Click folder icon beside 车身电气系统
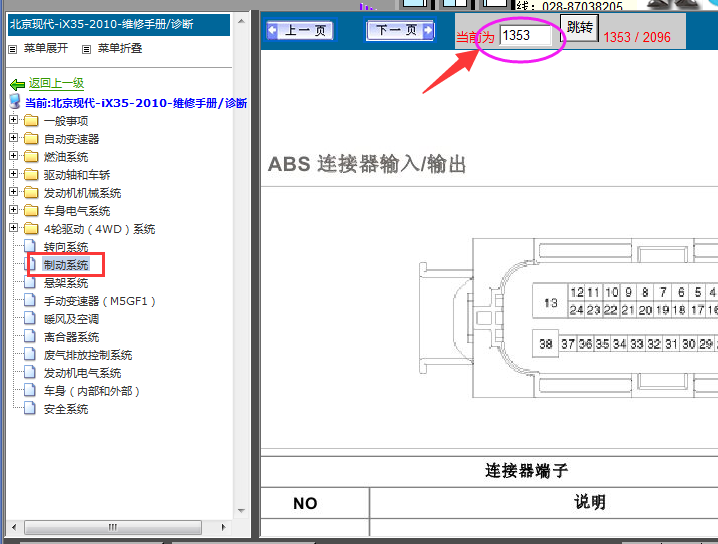This screenshot has width=718, height=544. [31, 211]
